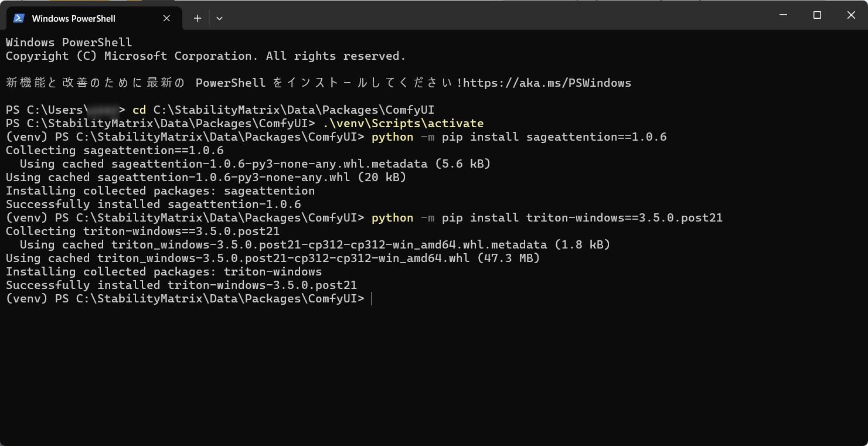Close the Windows PowerShell tab
The image size is (868, 446).
pyautogui.click(x=166, y=18)
